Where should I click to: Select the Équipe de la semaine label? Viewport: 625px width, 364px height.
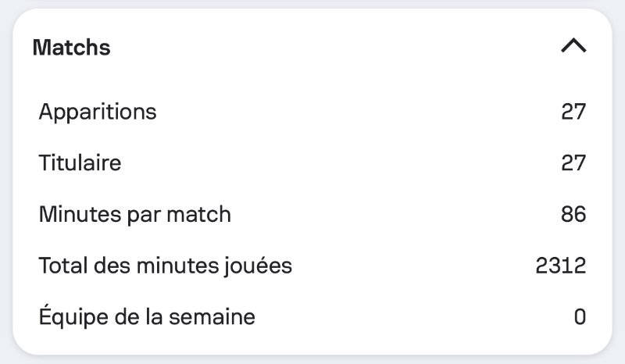(x=147, y=317)
